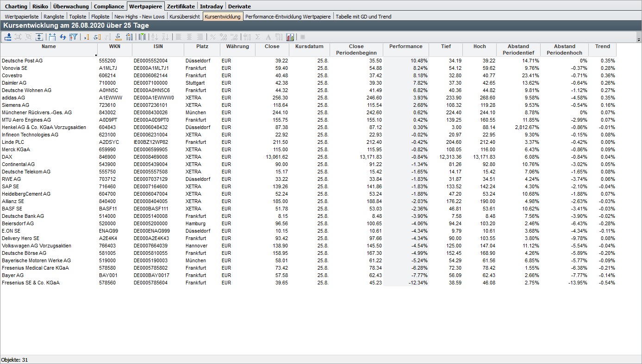Open the filter funnel tool

[x=73, y=37]
